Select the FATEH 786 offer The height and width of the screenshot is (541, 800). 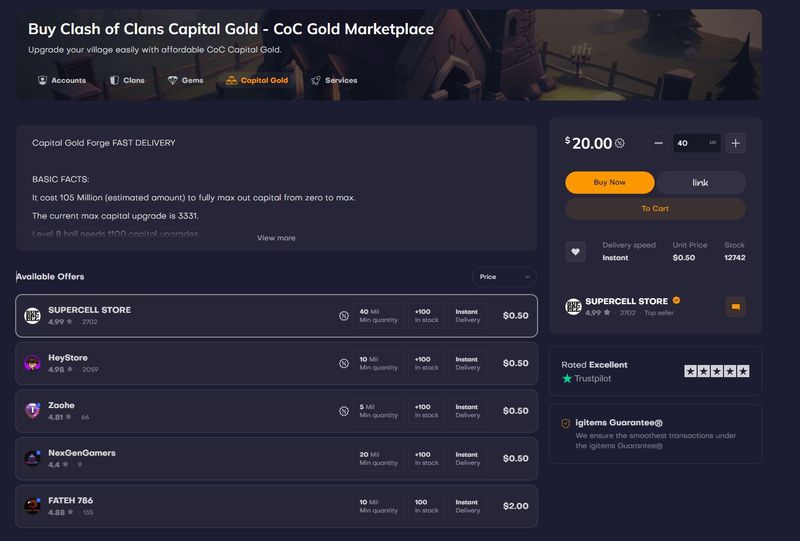pos(277,506)
